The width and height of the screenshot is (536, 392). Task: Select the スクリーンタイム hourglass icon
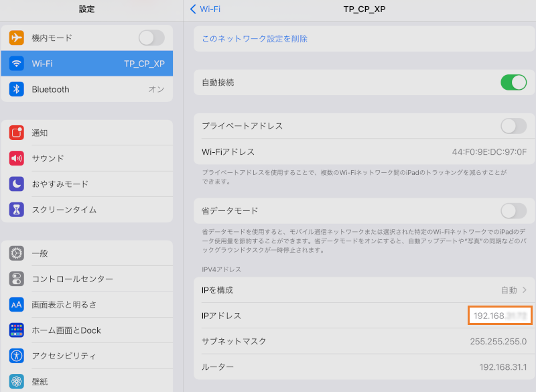(x=15, y=210)
